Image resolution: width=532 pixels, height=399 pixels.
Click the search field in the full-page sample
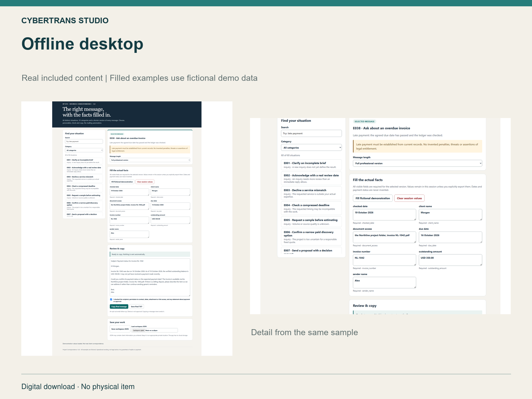(84, 141)
